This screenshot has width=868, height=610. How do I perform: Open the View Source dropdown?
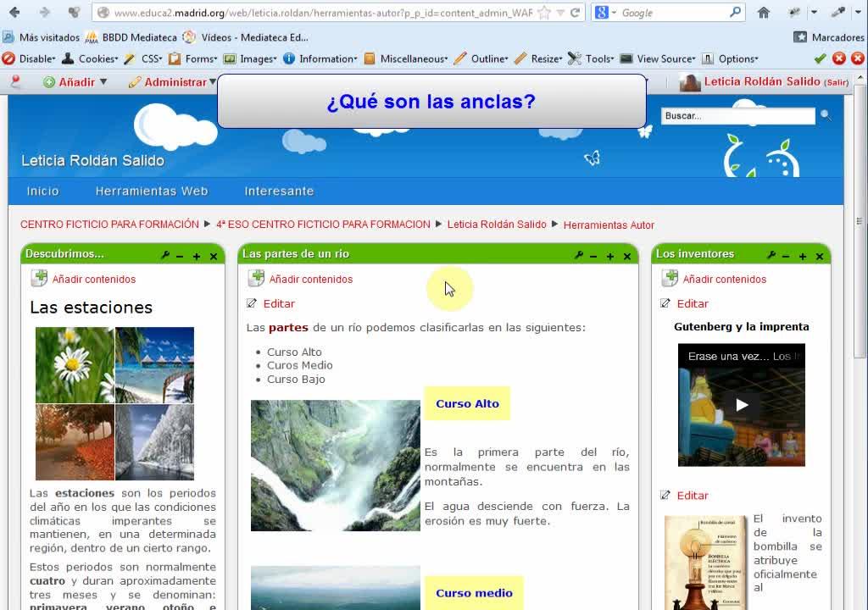(658, 58)
